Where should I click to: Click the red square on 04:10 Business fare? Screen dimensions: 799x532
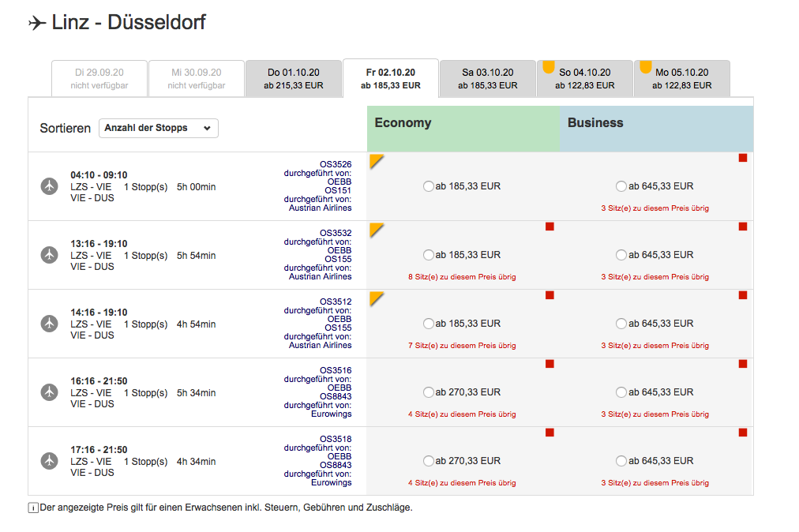(x=742, y=159)
